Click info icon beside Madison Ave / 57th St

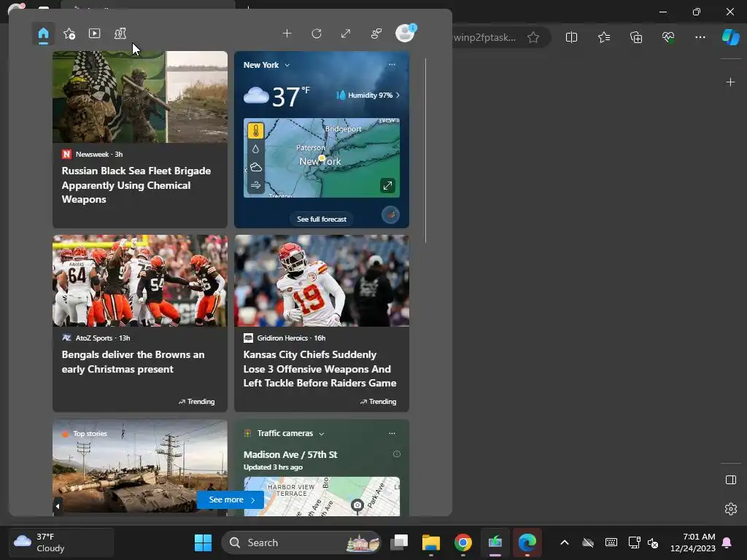[396, 454]
